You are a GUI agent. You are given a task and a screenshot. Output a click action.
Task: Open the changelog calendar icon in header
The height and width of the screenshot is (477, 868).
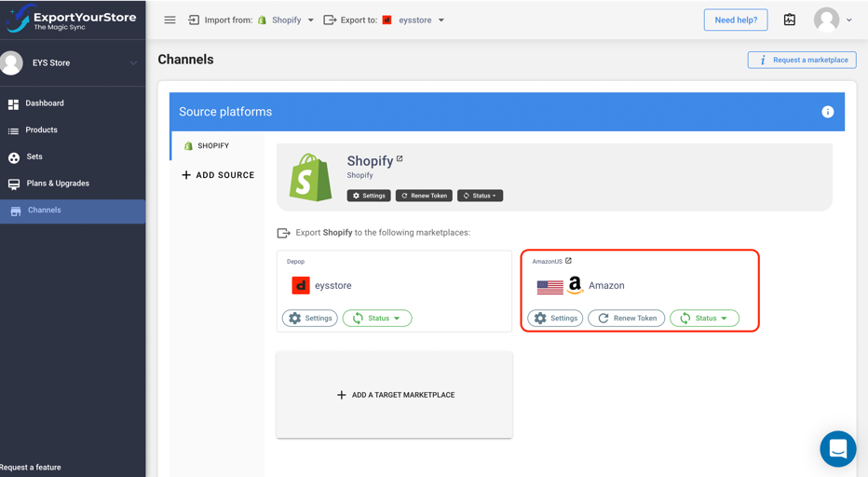pos(790,20)
